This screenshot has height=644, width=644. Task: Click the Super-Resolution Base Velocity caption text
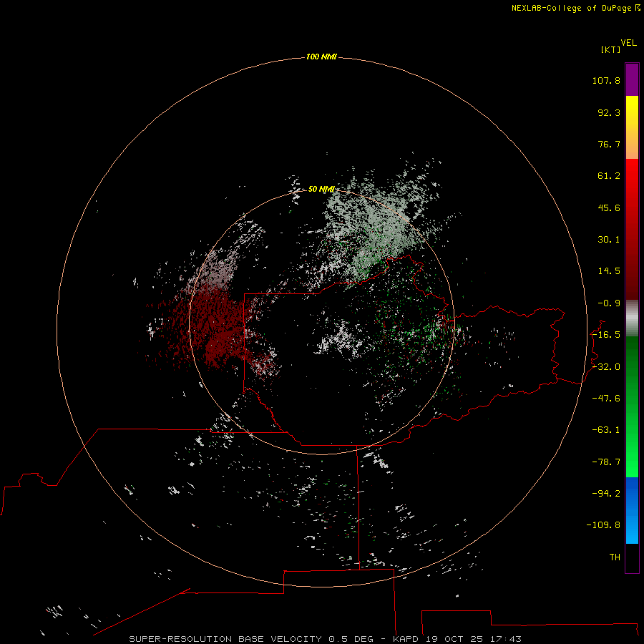[x=325, y=639]
